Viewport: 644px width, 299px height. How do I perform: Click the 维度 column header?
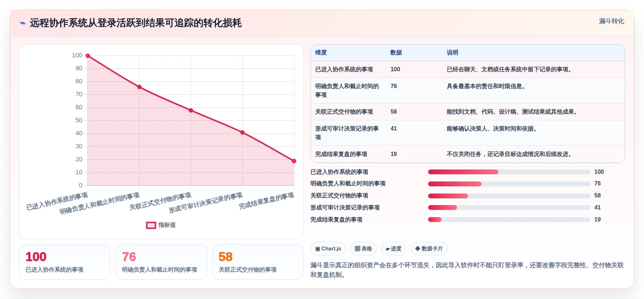(x=321, y=52)
